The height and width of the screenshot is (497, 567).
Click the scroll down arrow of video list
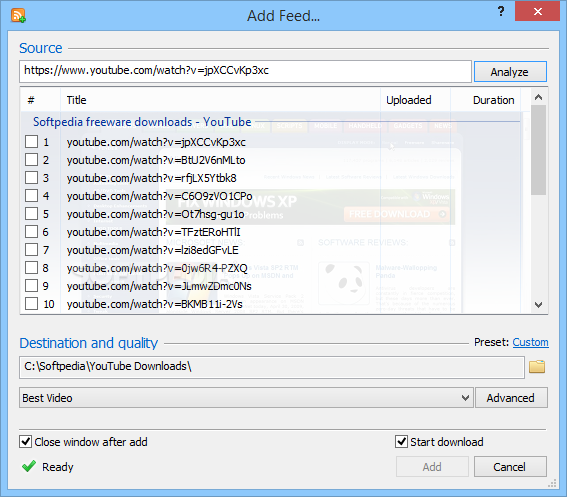[x=538, y=305]
